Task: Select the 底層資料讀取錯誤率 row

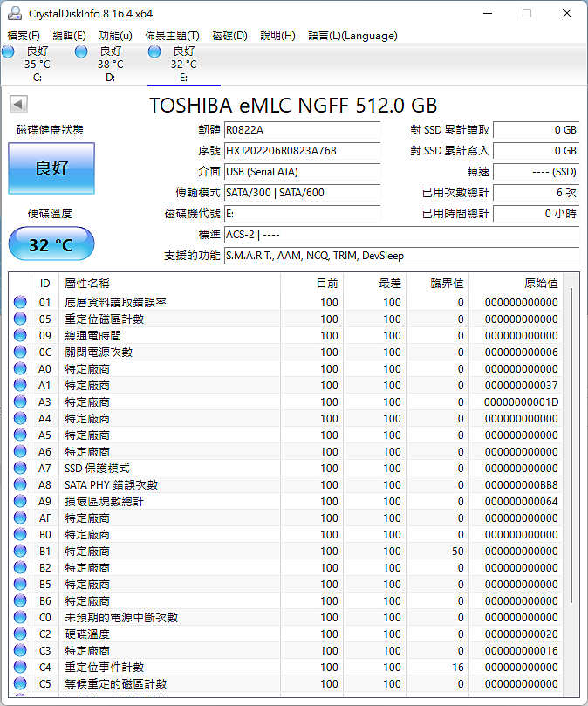Action: (287, 302)
